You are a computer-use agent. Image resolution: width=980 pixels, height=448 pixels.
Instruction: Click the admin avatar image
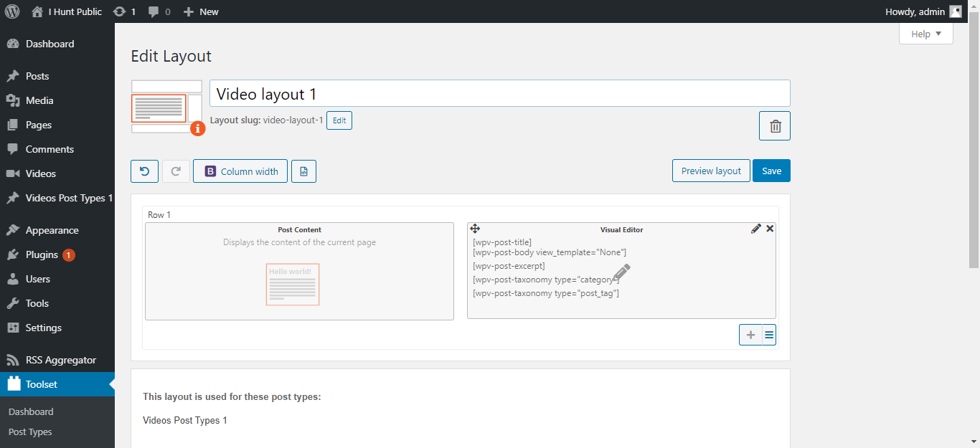point(956,11)
